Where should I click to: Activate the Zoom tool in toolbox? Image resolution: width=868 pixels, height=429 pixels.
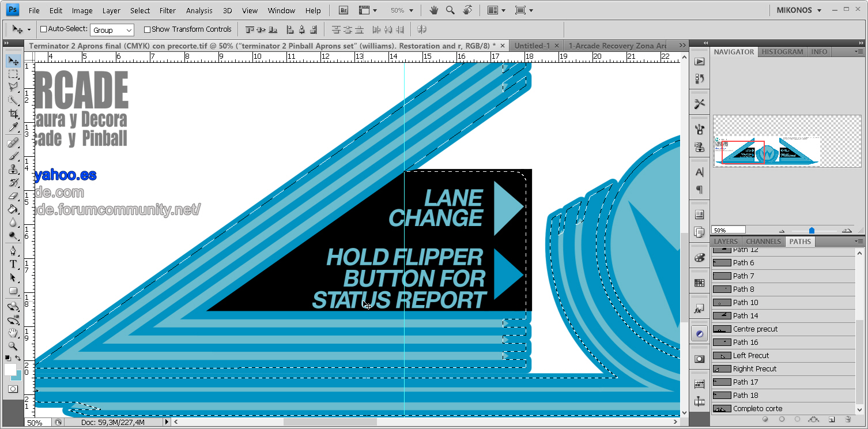[13, 347]
